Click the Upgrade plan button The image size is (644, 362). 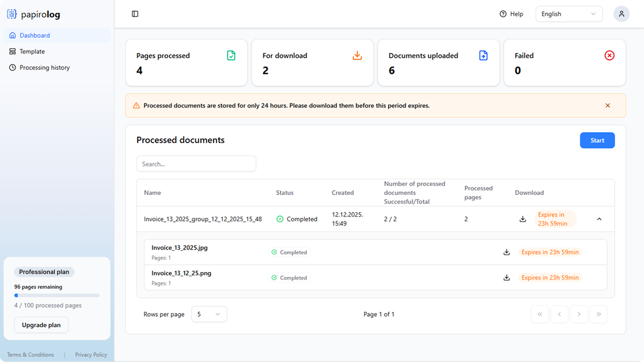click(41, 325)
